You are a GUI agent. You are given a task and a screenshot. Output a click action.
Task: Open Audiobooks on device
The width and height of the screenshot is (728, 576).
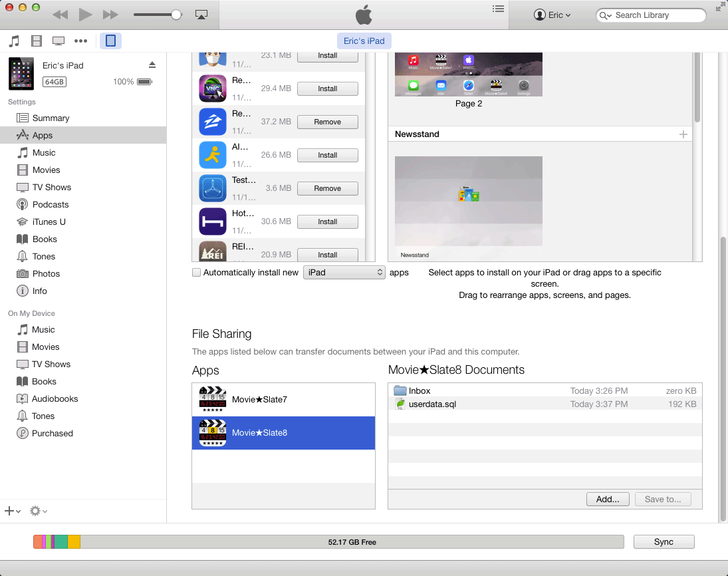(x=83, y=398)
